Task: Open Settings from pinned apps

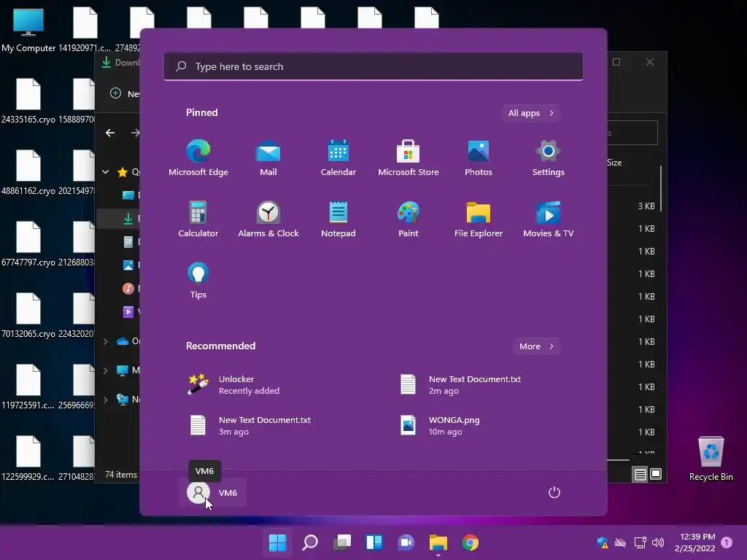Action: coord(549,158)
